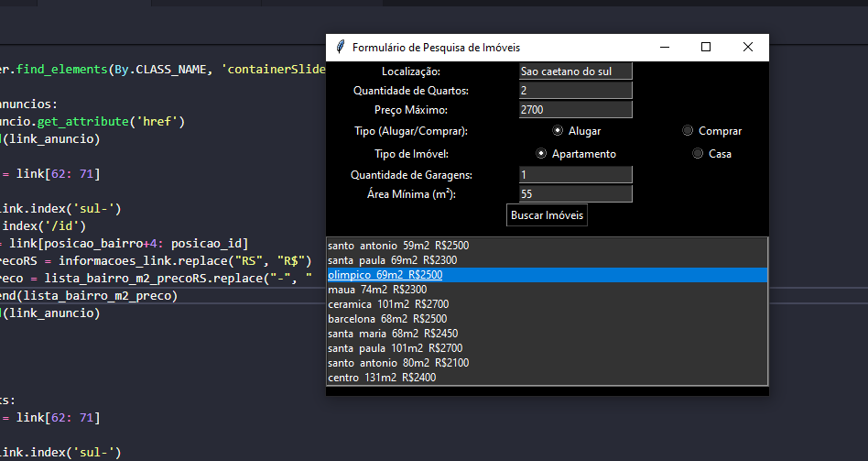Screen dimensions: 868x461
Task: Select result 'maua 74m2 R$2300'
Action: tap(547, 290)
